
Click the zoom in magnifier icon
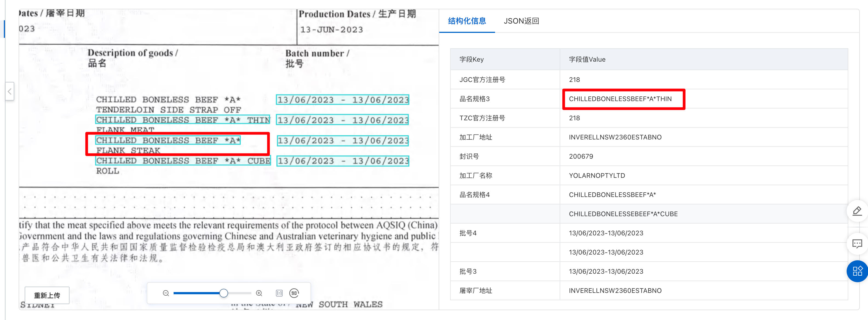(x=259, y=293)
